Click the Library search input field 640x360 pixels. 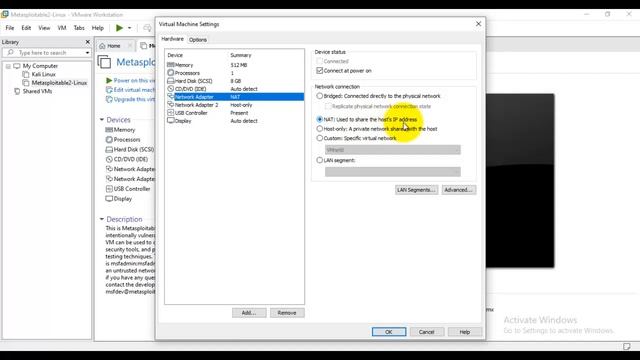click(x=46, y=53)
